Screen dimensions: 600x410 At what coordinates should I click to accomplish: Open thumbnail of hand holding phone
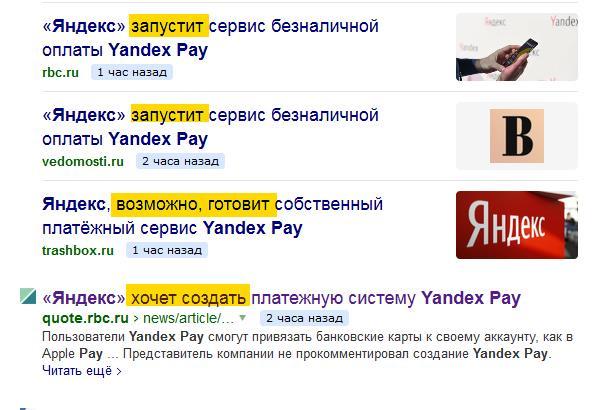517,47
